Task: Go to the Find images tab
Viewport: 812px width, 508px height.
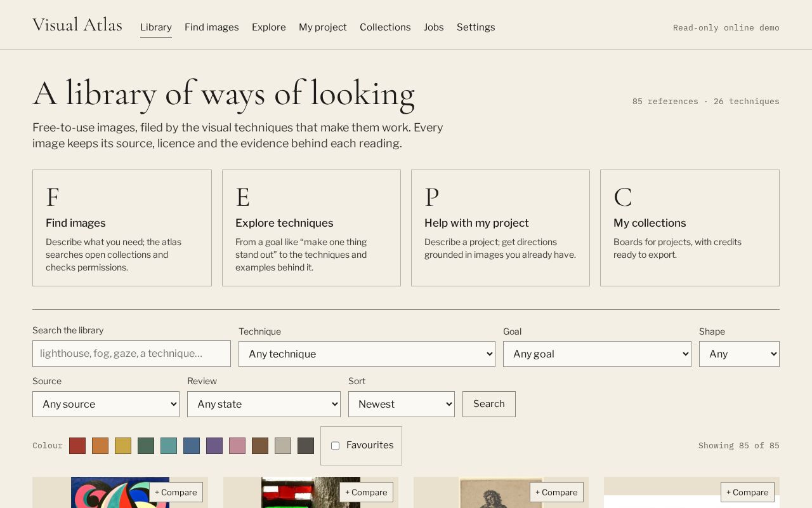Action: (x=212, y=27)
